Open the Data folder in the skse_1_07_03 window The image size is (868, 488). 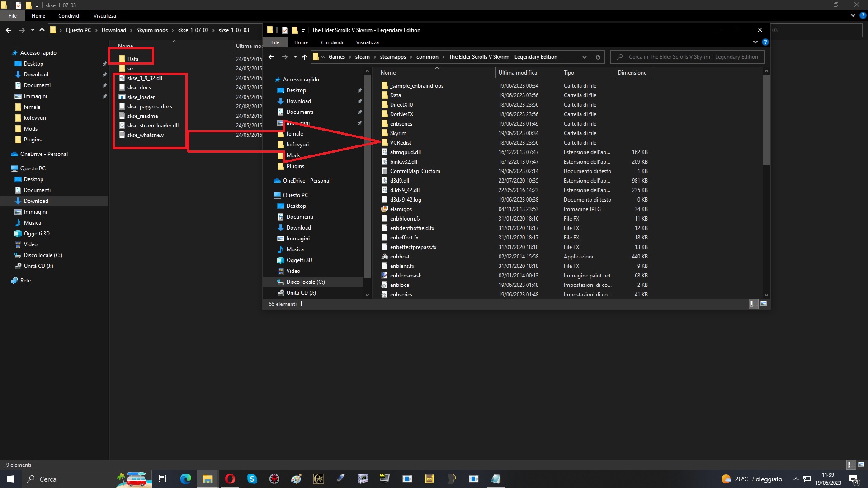[x=132, y=59]
